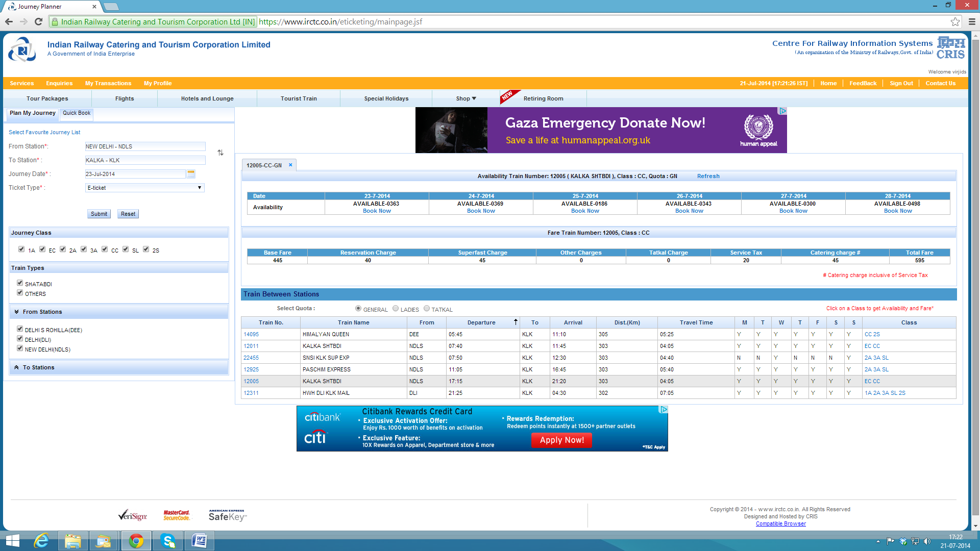Click the browser forward arrow
980x551 pixels.
tap(23, 21)
